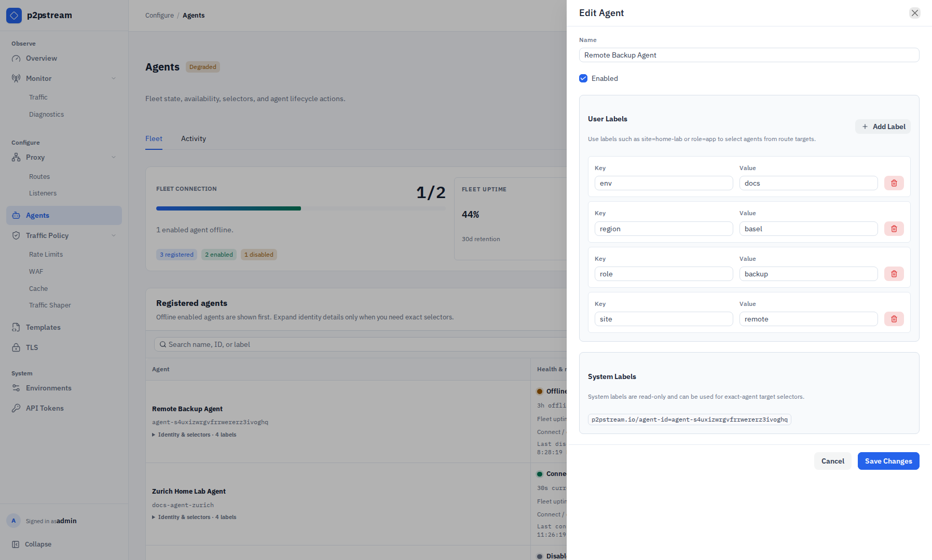932x560 pixels.
Task: Click the p2pstream logo icon
Action: point(14,16)
